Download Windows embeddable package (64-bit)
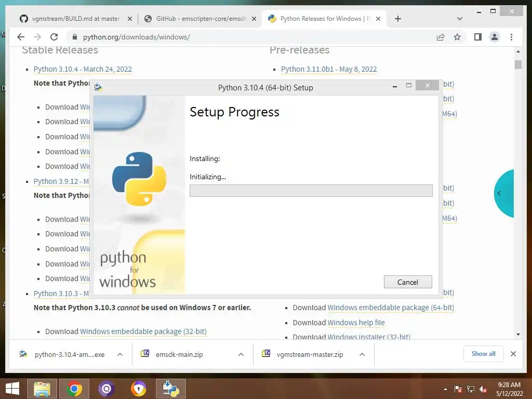Image resolution: width=532 pixels, height=399 pixels. (x=391, y=308)
